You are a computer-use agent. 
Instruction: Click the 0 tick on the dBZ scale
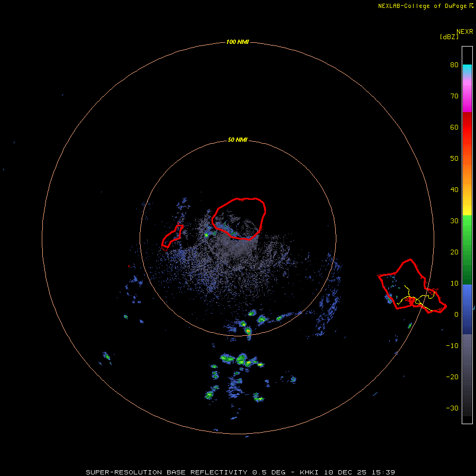tap(456, 315)
